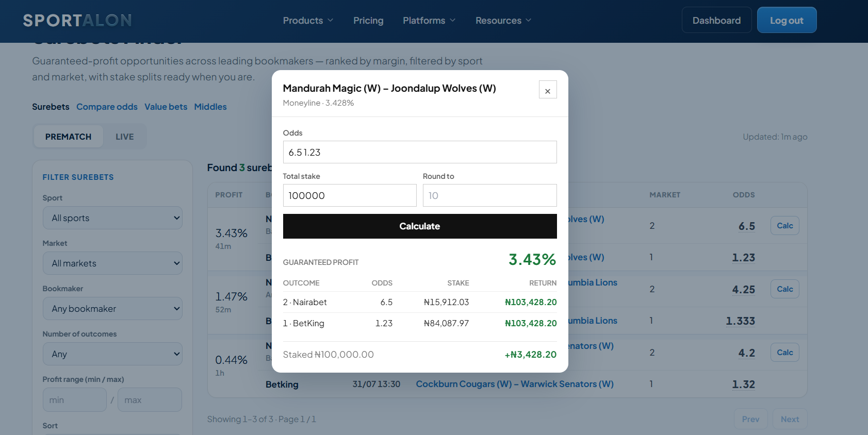This screenshot has height=435, width=868.
Task: Click the ₦15,912.03 stake value
Action: click(446, 302)
